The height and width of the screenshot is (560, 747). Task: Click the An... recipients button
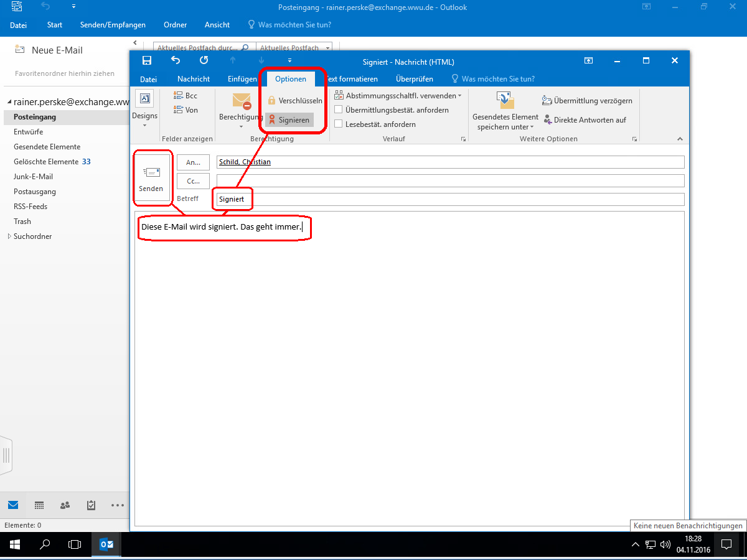click(x=193, y=162)
